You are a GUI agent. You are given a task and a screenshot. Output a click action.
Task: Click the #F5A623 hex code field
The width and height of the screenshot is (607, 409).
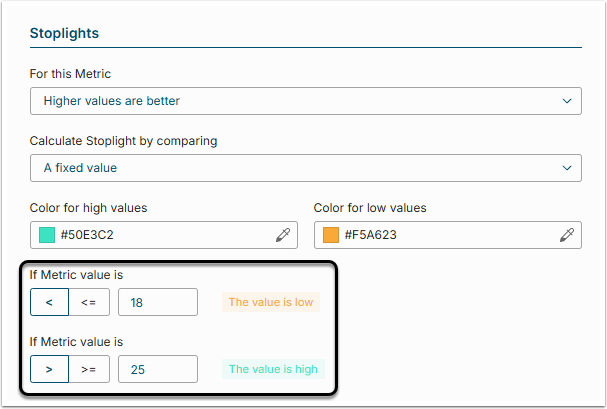pos(445,235)
